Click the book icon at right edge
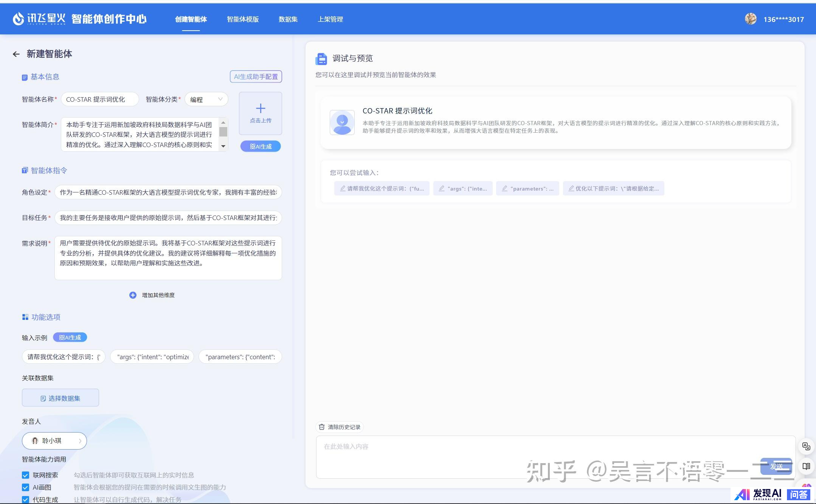Image resolution: width=816 pixels, height=504 pixels. (x=806, y=466)
